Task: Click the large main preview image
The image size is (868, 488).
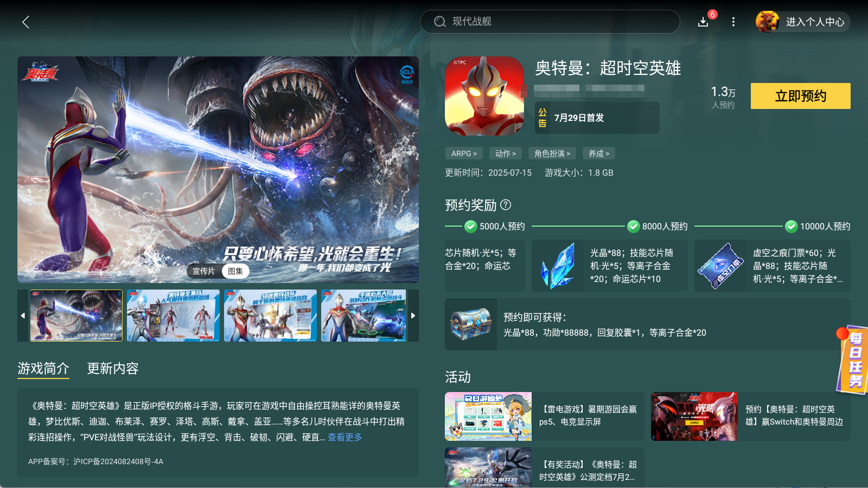Action: (218, 170)
